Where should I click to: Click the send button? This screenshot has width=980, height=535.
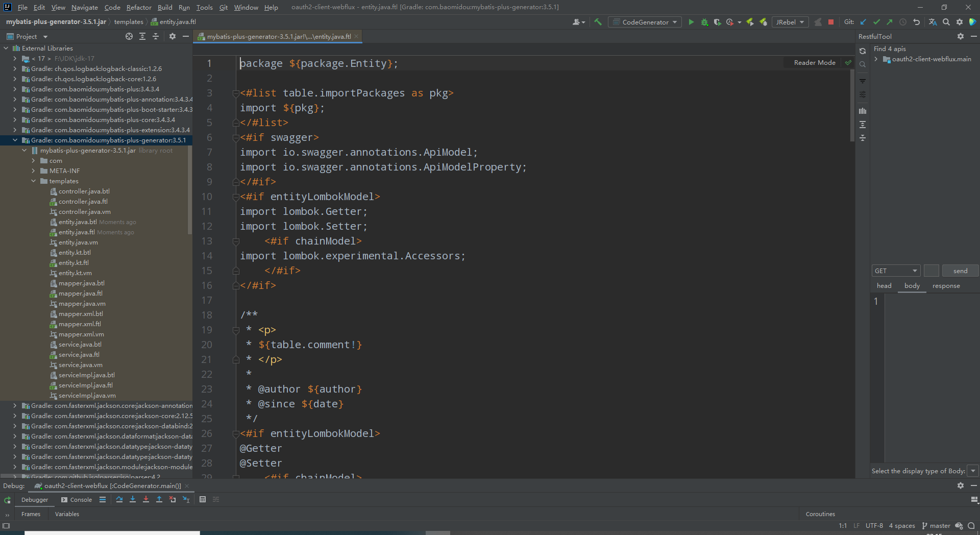(x=960, y=271)
